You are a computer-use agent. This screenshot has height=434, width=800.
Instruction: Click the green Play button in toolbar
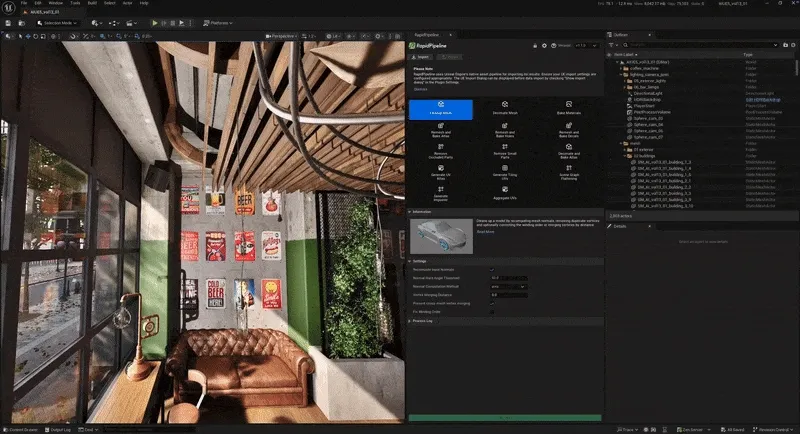pyautogui.click(x=154, y=22)
